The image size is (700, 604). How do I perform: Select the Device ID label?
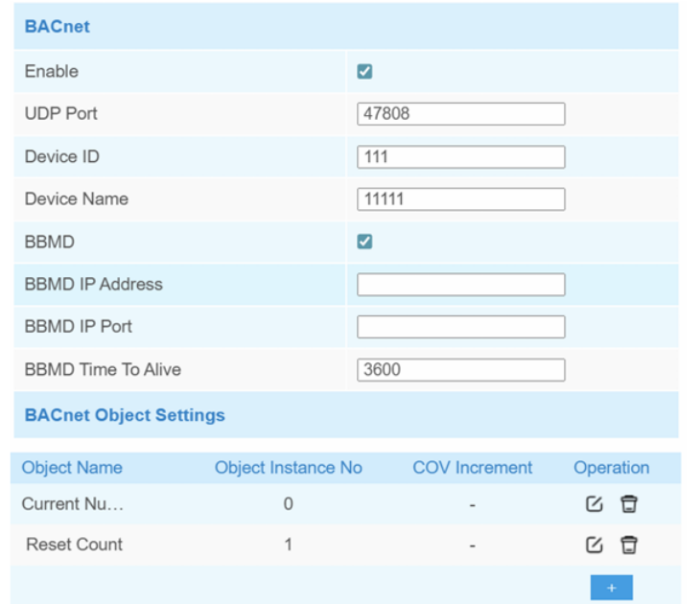click(x=62, y=156)
